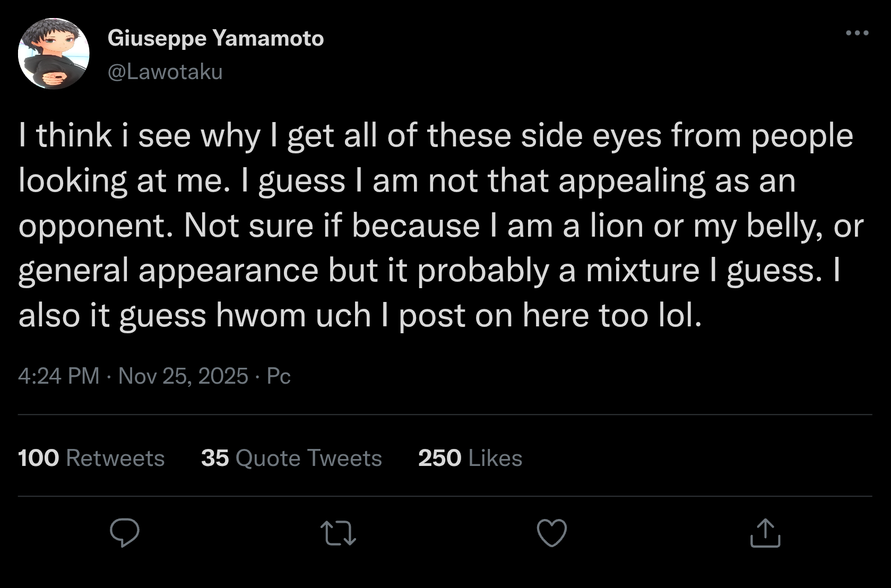Viewport: 891px width, 588px height.
Task: Show the 35 Quote Tweets
Action: (291, 458)
